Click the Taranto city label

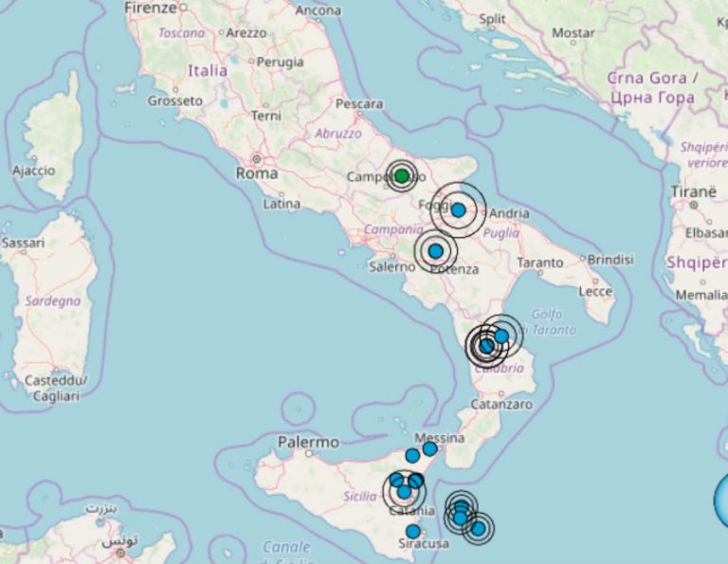(541, 260)
